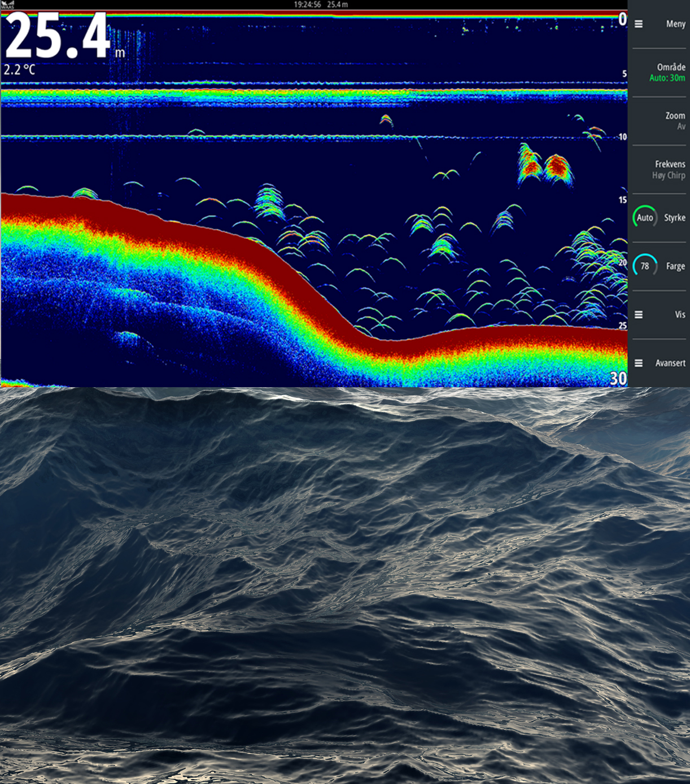Click the Farge label
The height and width of the screenshot is (784, 690).
[x=675, y=266]
